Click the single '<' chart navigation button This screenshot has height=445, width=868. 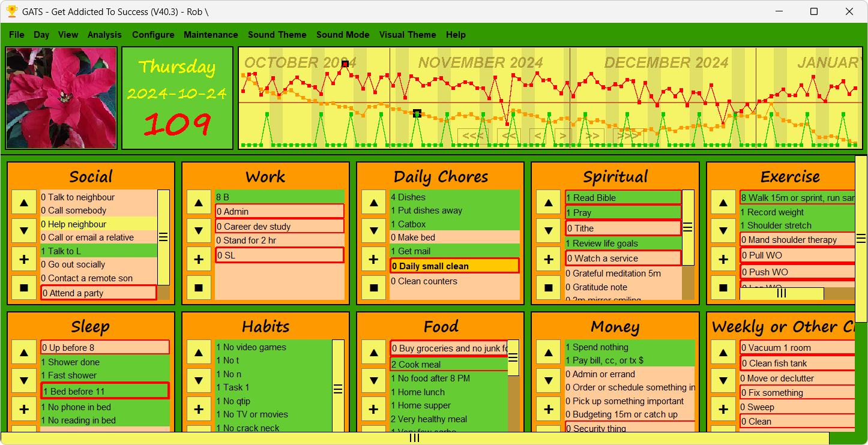tap(538, 136)
